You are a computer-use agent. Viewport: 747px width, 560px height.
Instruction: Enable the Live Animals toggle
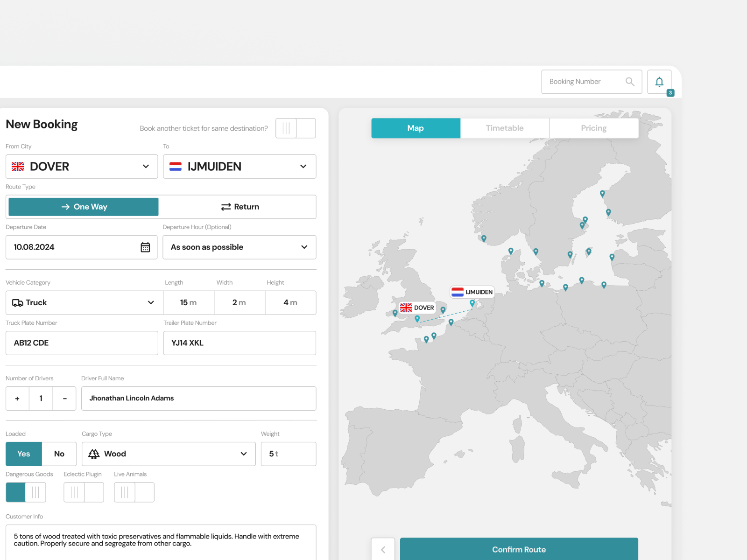[x=134, y=492]
